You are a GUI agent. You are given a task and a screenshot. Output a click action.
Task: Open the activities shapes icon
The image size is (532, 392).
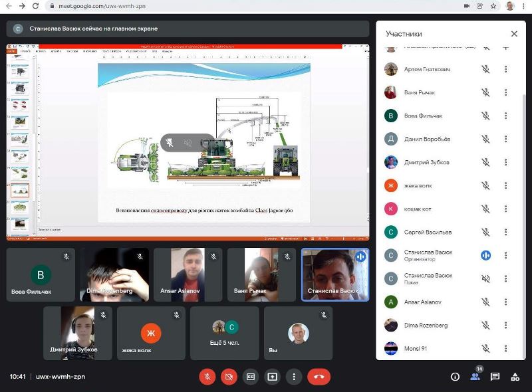tap(515, 377)
